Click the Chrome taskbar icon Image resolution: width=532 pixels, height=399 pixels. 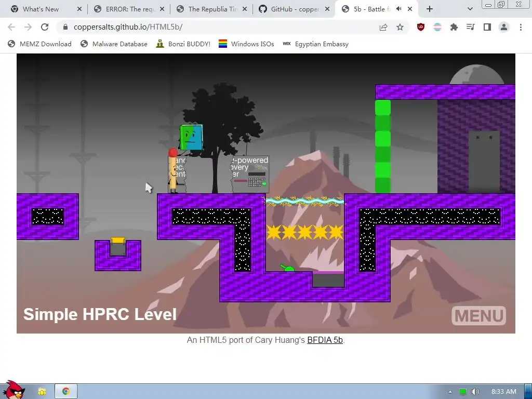[x=66, y=392]
